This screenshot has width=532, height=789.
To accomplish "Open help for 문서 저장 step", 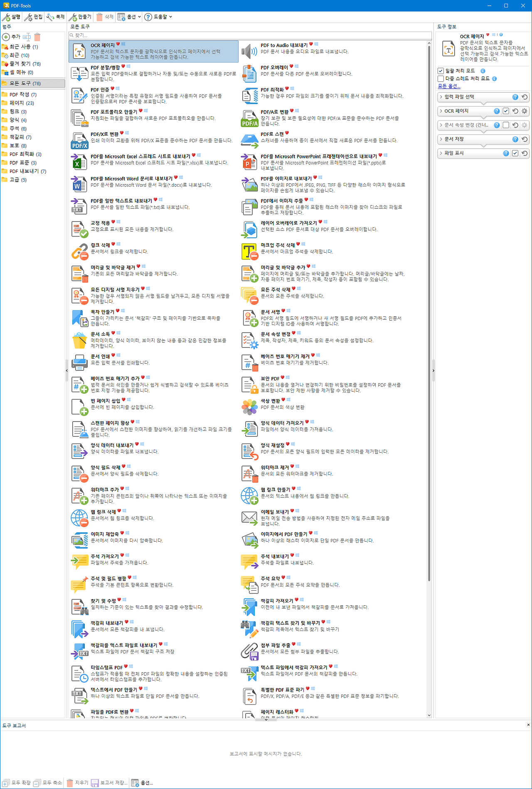I will [x=515, y=139].
